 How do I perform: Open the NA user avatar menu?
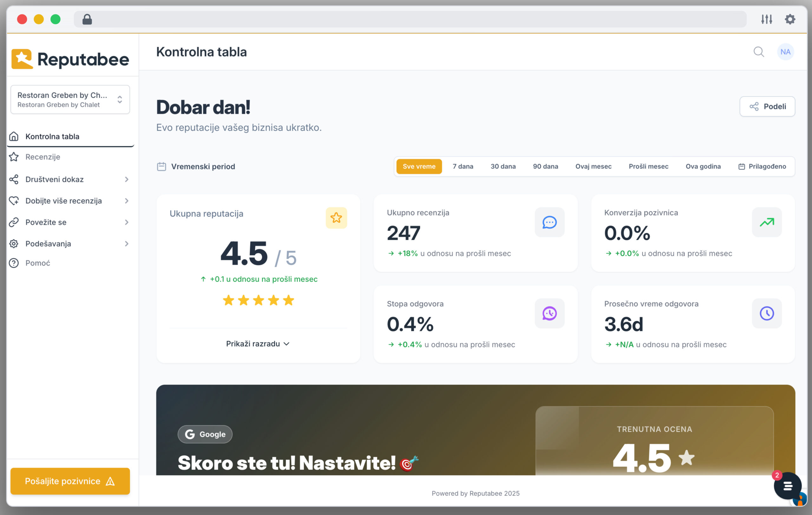click(x=785, y=52)
